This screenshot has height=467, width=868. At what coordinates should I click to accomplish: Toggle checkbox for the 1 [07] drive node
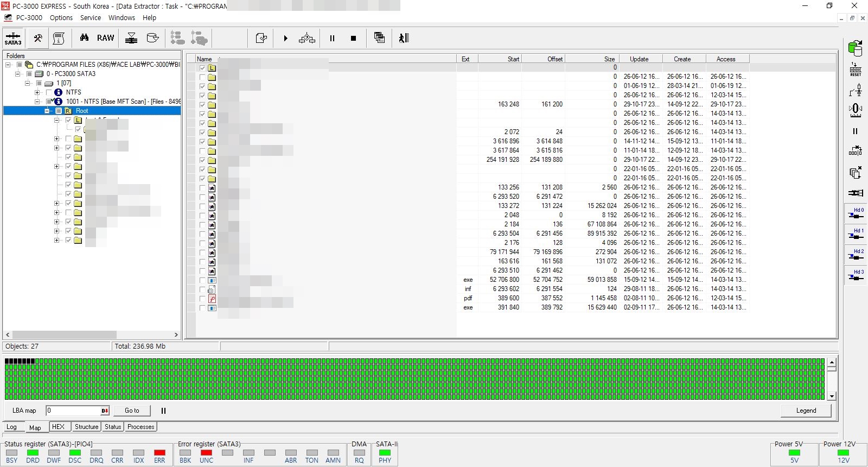pyautogui.click(x=39, y=83)
